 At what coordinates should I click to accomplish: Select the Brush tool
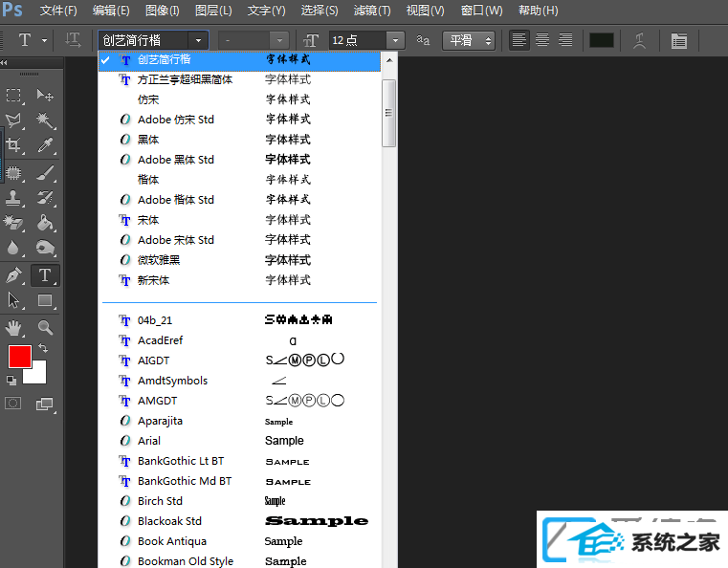(45, 173)
